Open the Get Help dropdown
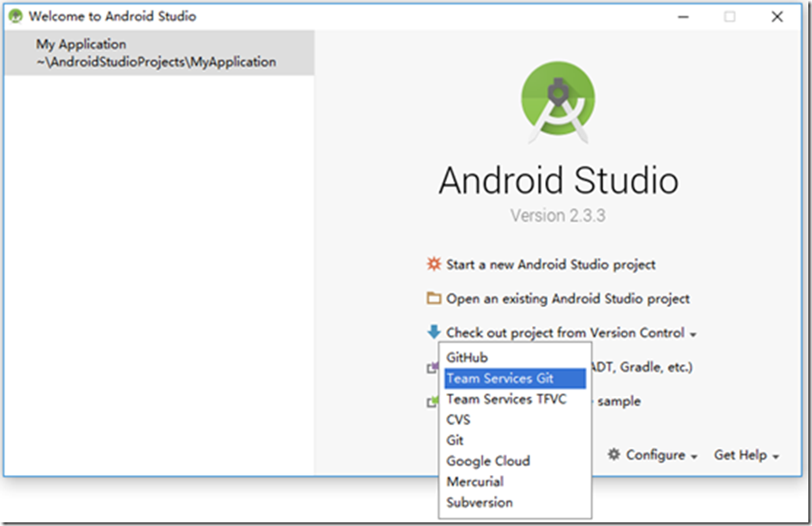The image size is (812, 526). pyautogui.click(x=747, y=455)
